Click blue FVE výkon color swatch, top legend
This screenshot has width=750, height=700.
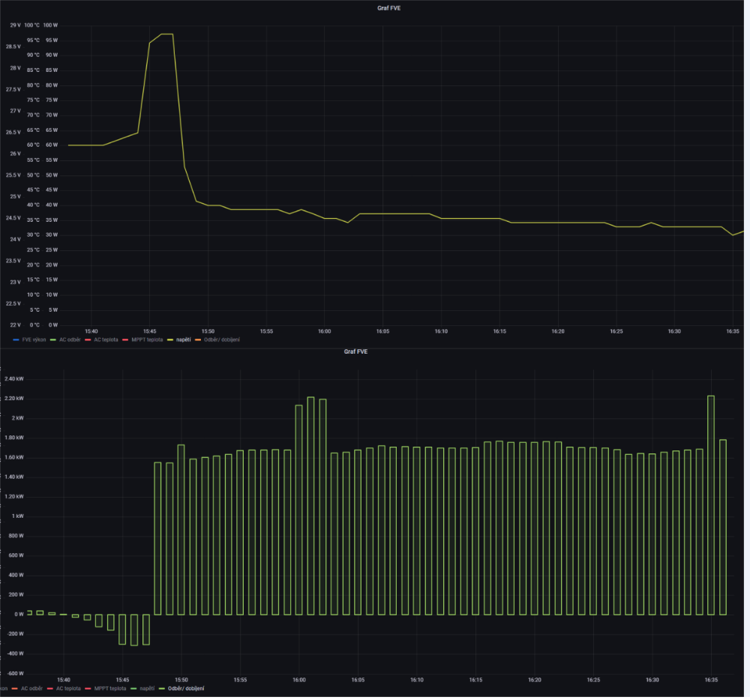(x=16, y=340)
